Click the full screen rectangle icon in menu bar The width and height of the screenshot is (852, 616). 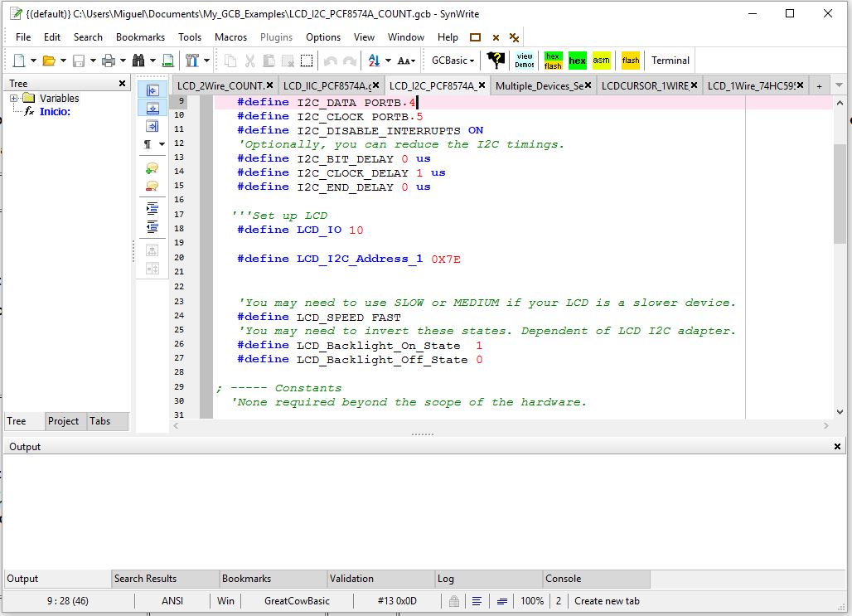click(476, 37)
